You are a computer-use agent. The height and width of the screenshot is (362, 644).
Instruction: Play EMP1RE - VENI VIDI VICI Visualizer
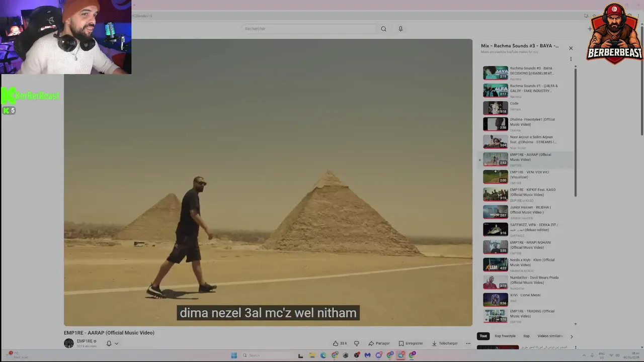(x=526, y=177)
